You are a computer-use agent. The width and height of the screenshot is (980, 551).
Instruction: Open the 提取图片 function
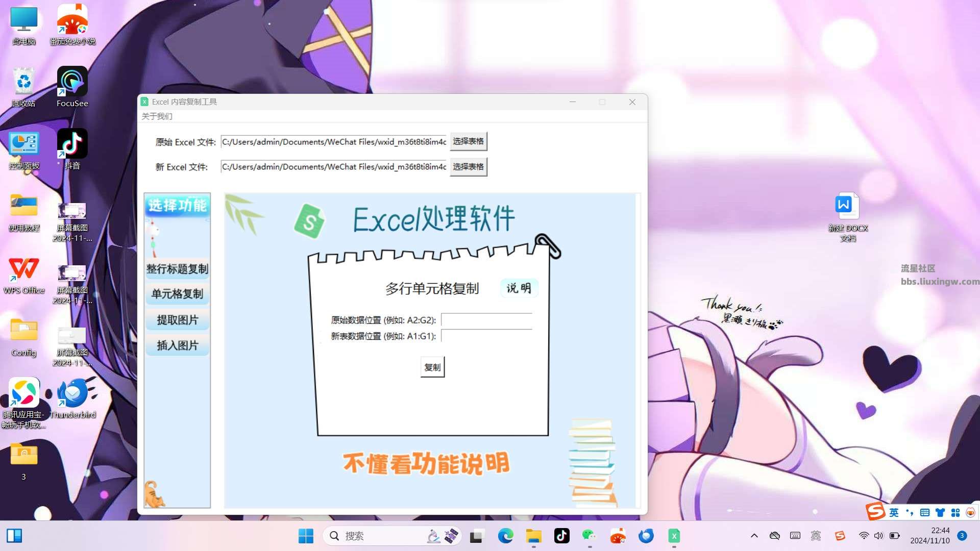pos(177,319)
